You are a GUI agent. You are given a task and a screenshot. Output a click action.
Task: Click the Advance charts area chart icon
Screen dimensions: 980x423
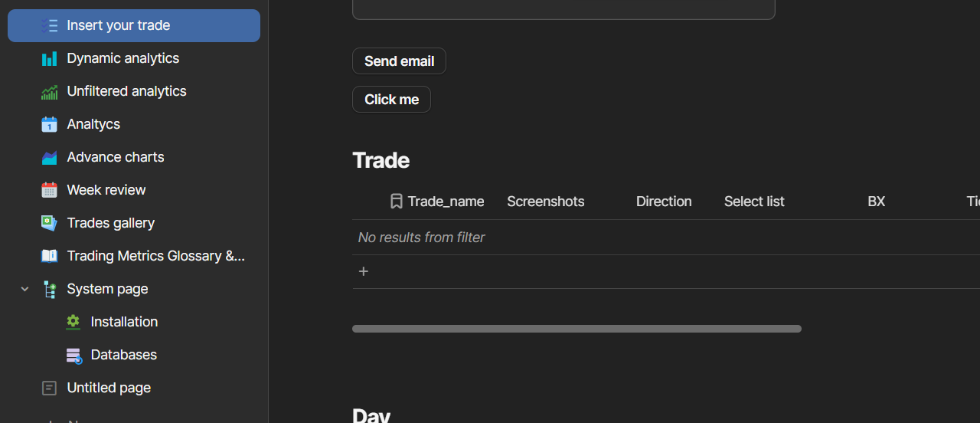pyautogui.click(x=49, y=157)
